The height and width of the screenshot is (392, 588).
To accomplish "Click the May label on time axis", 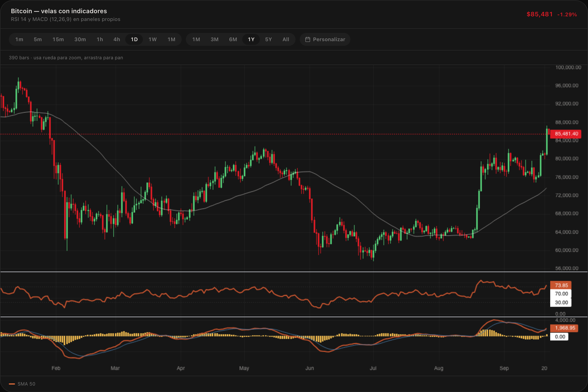I will 244,368.
